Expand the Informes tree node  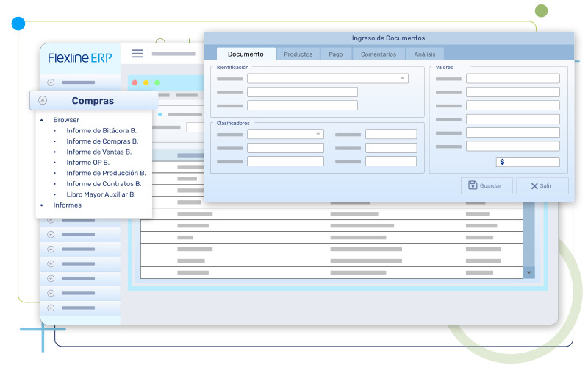pyautogui.click(x=42, y=205)
